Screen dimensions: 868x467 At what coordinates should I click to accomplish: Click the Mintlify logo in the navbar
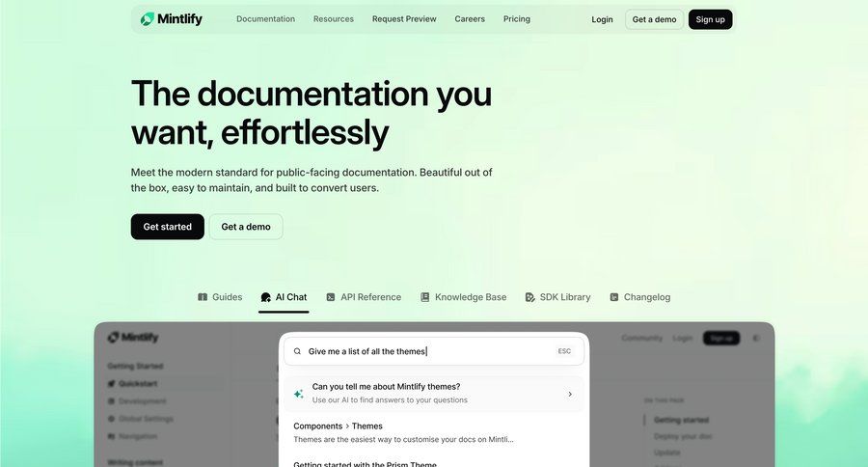coord(171,19)
